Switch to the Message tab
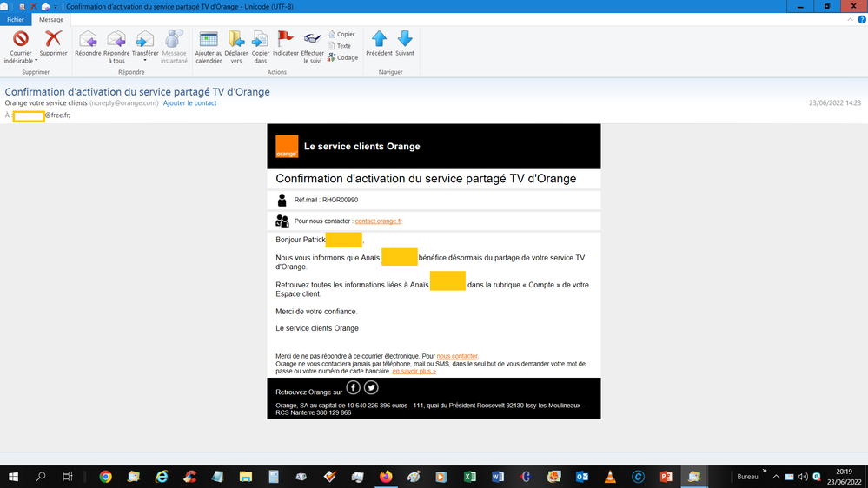Screen dimensions: 868x488 (x=51, y=19)
